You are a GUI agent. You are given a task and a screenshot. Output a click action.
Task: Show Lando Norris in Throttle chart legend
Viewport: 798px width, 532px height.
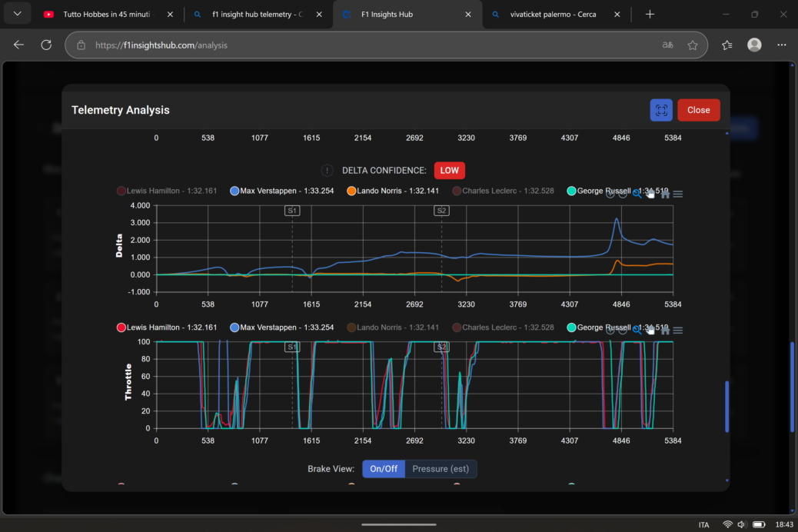tap(392, 328)
